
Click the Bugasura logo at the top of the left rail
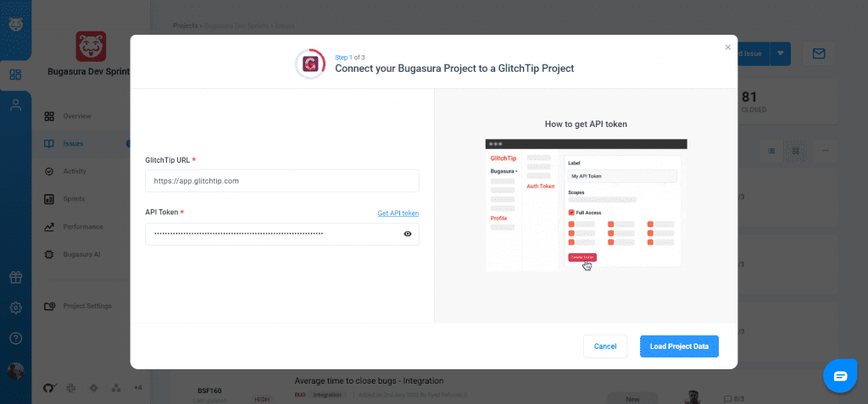click(x=15, y=25)
